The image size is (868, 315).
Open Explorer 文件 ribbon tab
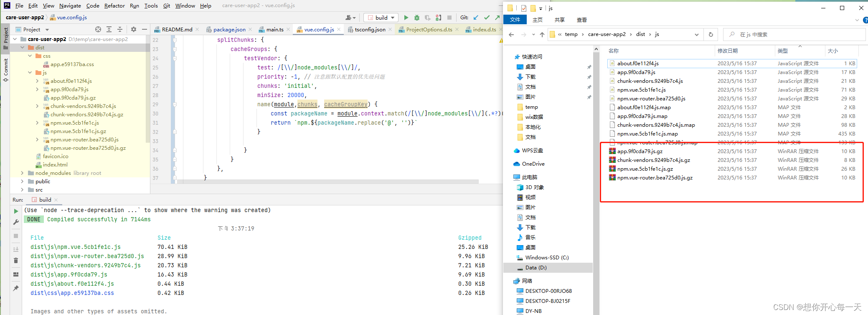(x=515, y=20)
